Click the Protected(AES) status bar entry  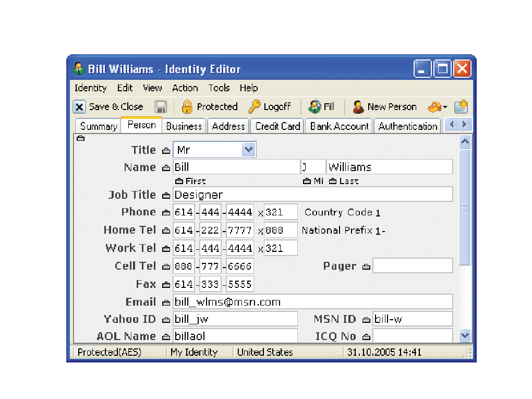(x=109, y=353)
